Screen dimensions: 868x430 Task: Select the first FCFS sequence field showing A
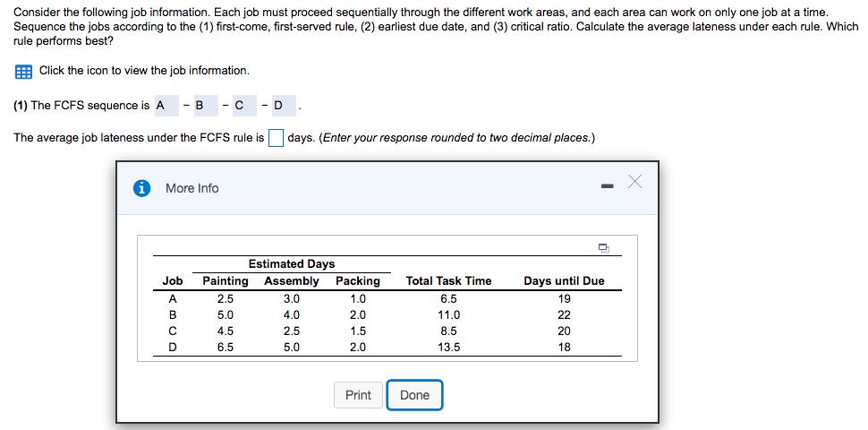click(166, 106)
